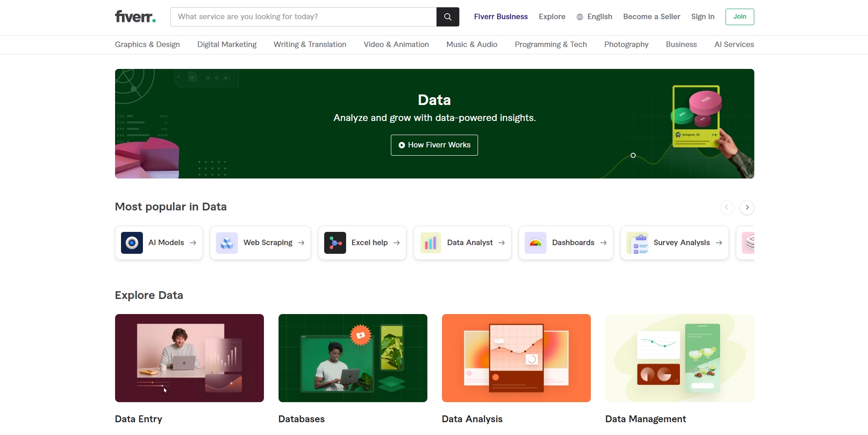The width and height of the screenshot is (868, 435).
Task: Click Become a Seller link
Action: [652, 17]
